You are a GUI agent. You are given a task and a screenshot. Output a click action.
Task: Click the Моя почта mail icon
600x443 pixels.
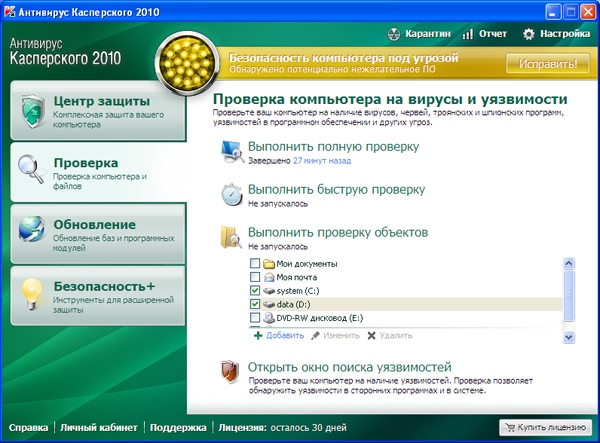(x=269, y=277)
